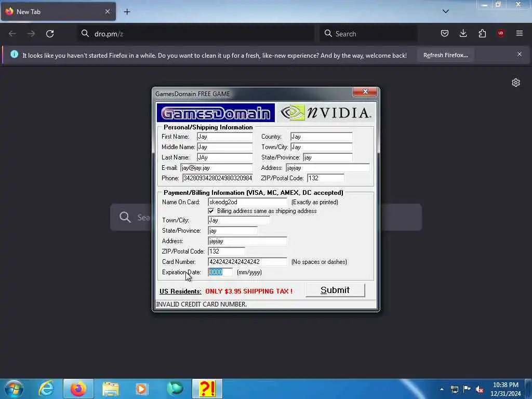Open a new tab with the plus icon

click(x=127, y=12)
